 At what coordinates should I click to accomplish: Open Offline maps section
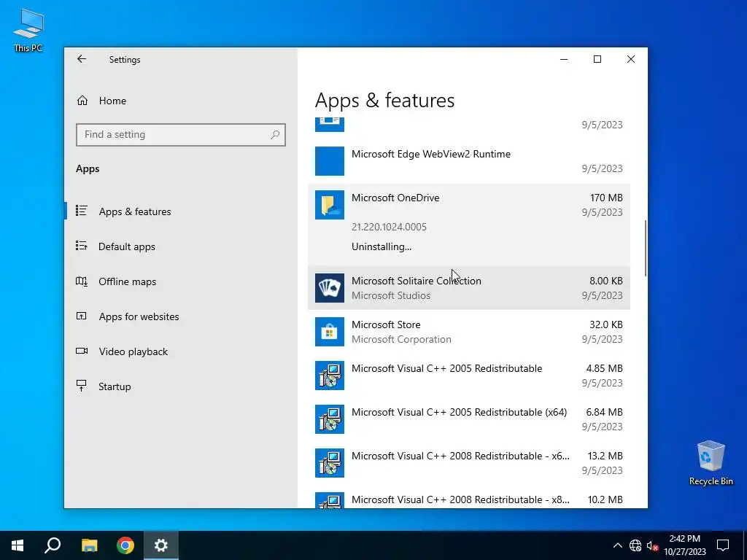point(127,281)
